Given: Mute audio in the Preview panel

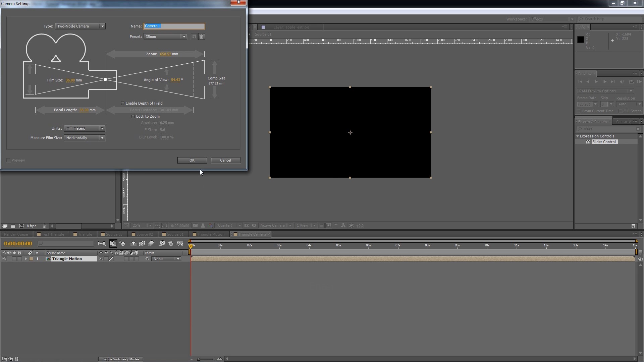Looking at the screenshot, I should (x=622, y=82).
